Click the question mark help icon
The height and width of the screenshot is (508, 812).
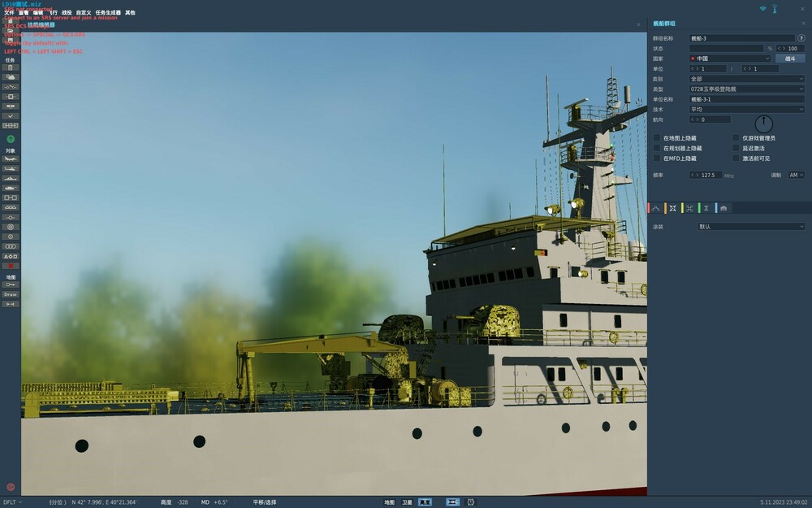point(801,38)
